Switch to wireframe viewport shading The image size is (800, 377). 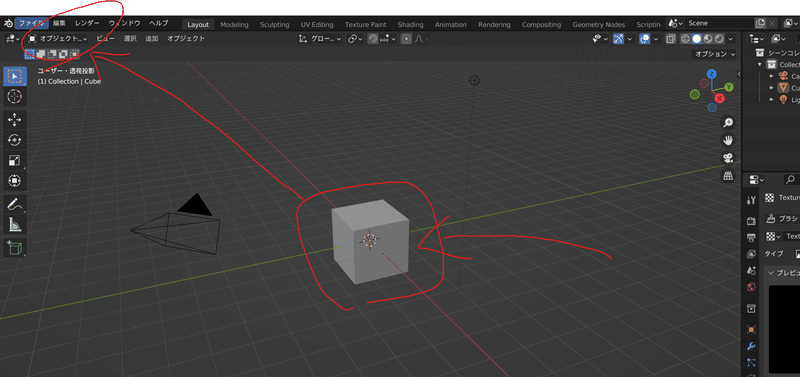[685, 39]
